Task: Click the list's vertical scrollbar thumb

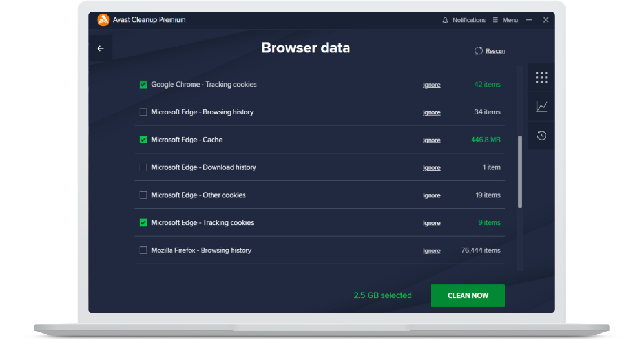Action: point(520,172)
